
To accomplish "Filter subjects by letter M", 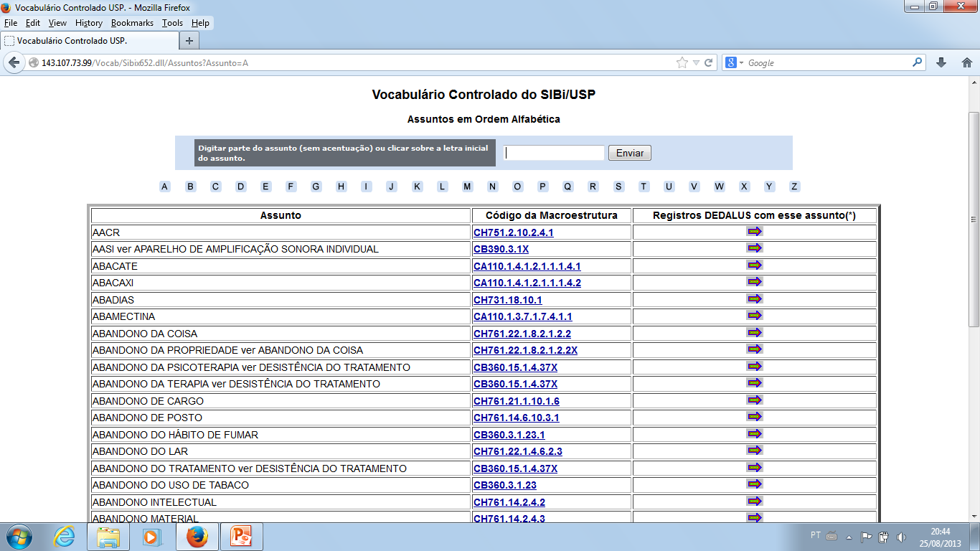I will [467, 187].
